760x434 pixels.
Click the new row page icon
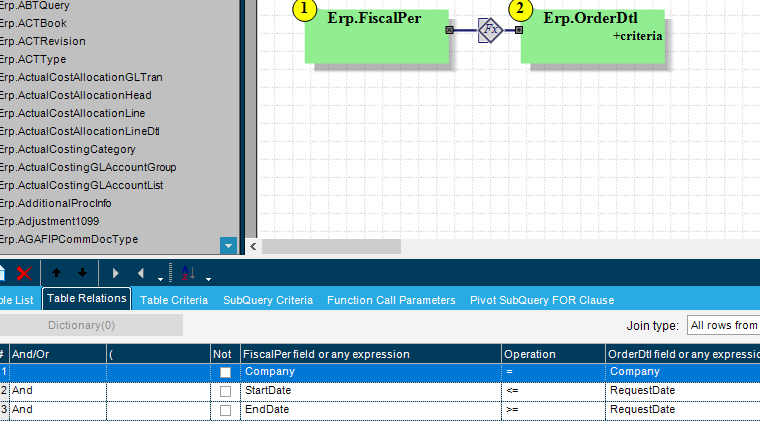pyautogui.click(x=2, y=273)
